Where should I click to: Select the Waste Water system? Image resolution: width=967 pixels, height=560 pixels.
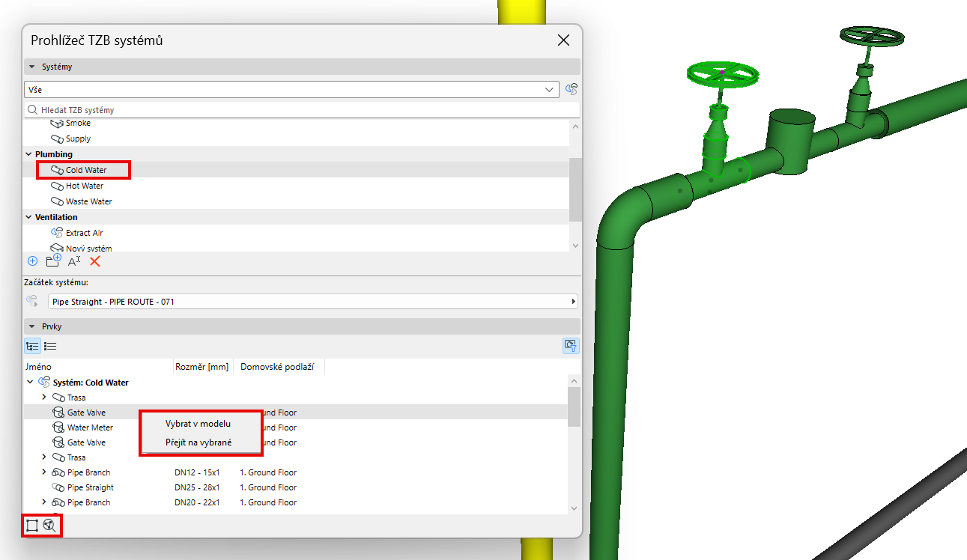coord(89,201)
